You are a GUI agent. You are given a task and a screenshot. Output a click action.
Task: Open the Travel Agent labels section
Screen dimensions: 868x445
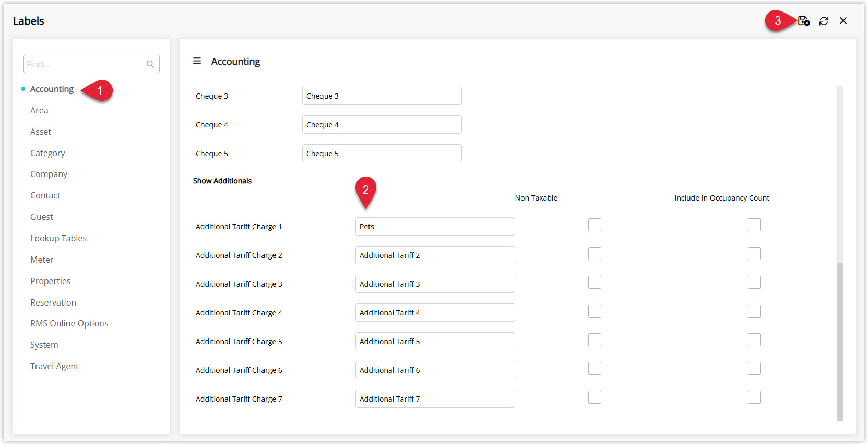point(54,366)
